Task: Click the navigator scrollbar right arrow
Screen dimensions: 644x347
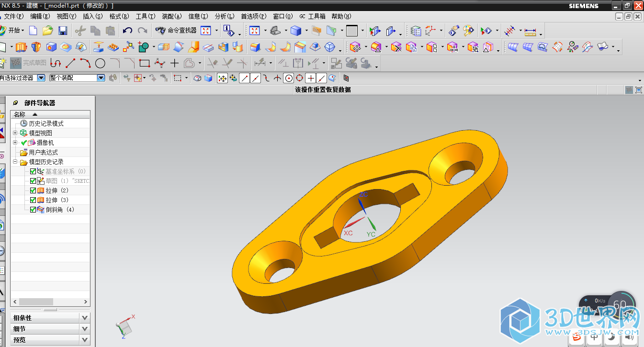Action: tap(86, 302)
